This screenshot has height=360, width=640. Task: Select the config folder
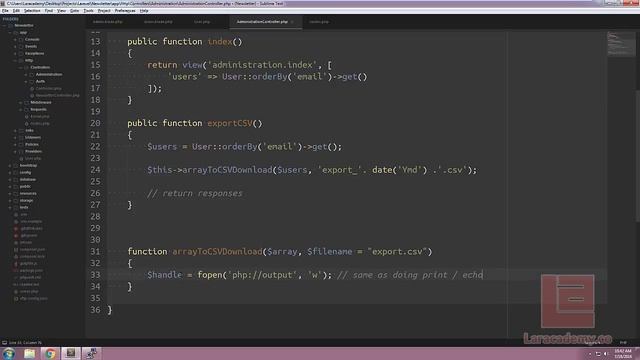click(x=25, y=172)
